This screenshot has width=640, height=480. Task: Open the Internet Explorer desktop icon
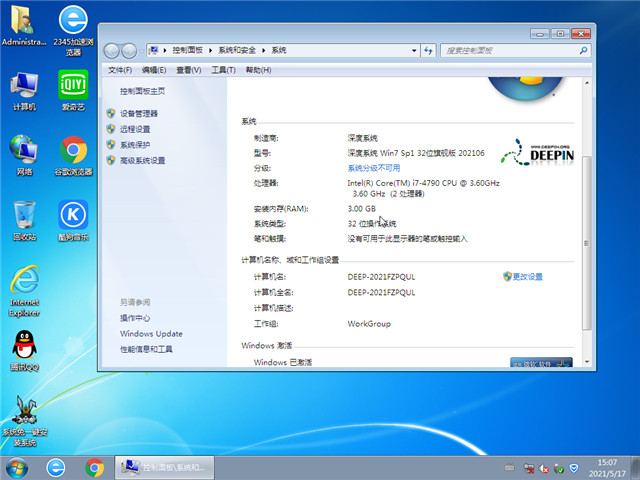point(24,291)
